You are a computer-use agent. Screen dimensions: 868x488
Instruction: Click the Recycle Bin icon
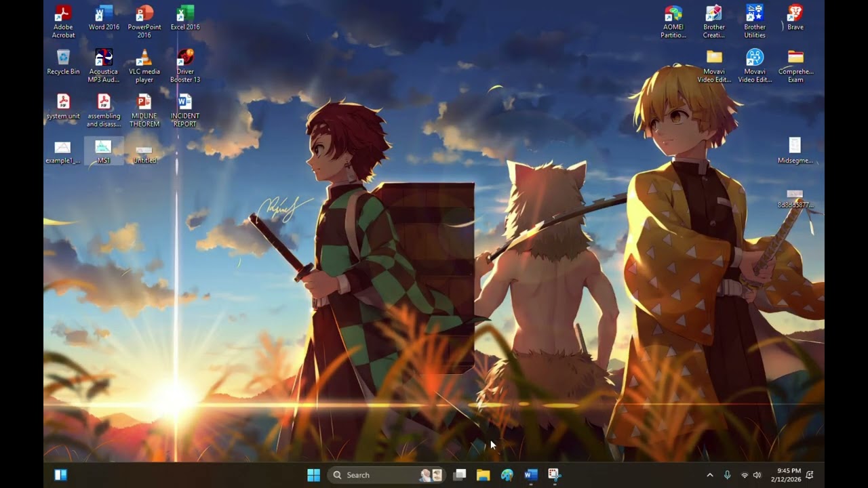click(63, 62)
